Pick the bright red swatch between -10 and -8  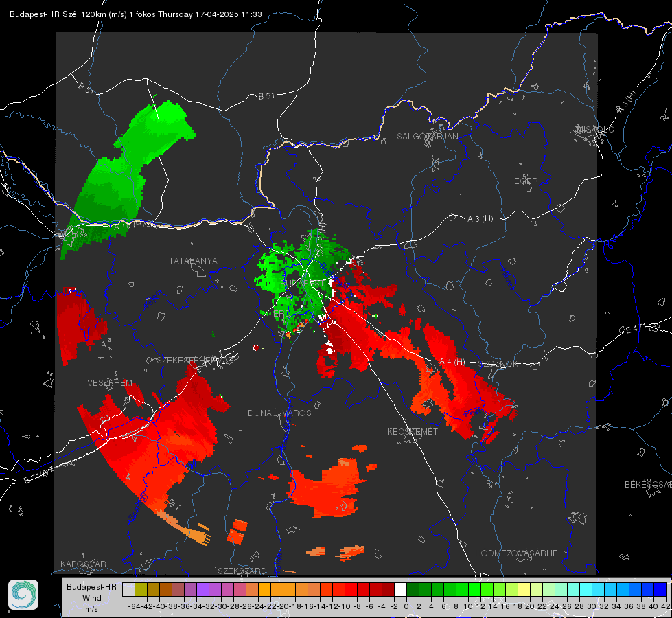(351, 590)
